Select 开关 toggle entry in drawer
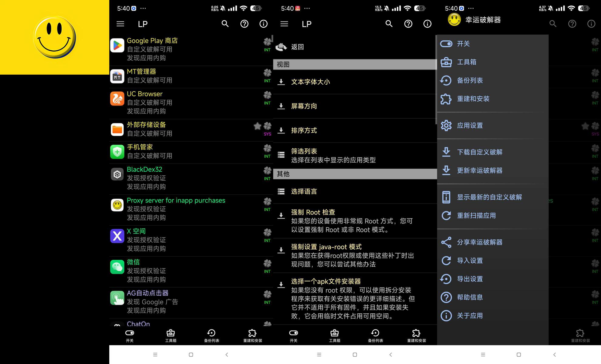The image size is (601, 364). 493,44
